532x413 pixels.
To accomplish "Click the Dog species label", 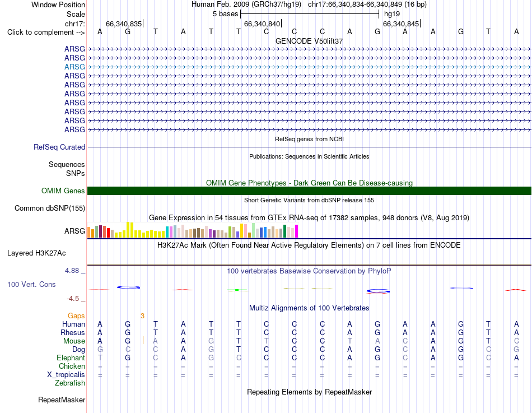I will point(79,350).
